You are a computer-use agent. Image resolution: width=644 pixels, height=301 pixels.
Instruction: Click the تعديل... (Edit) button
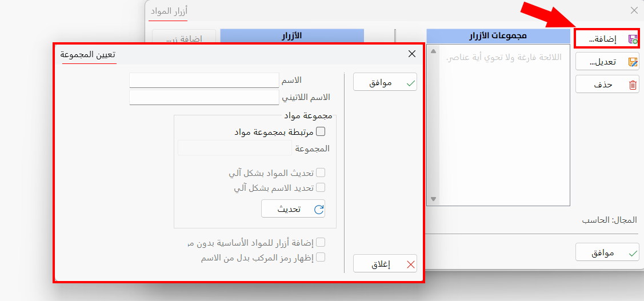point(607,62)
